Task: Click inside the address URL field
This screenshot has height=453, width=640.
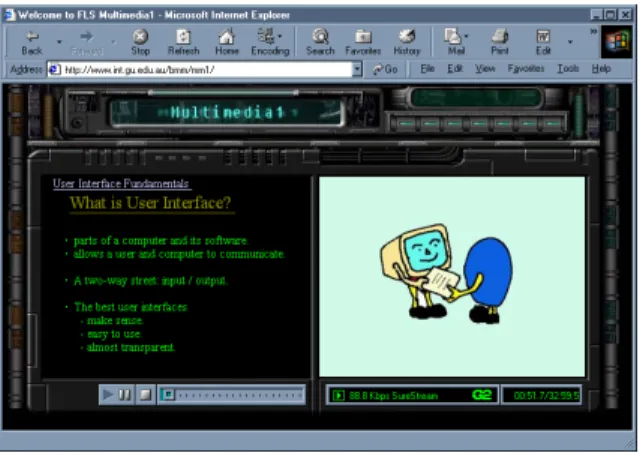Action: pyautogui.click(x=204, y=70)
